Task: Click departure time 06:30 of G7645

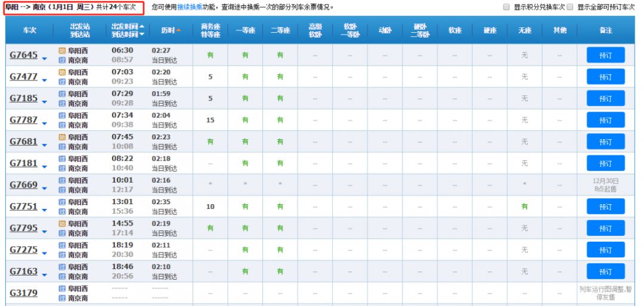Action: (122, 51)
